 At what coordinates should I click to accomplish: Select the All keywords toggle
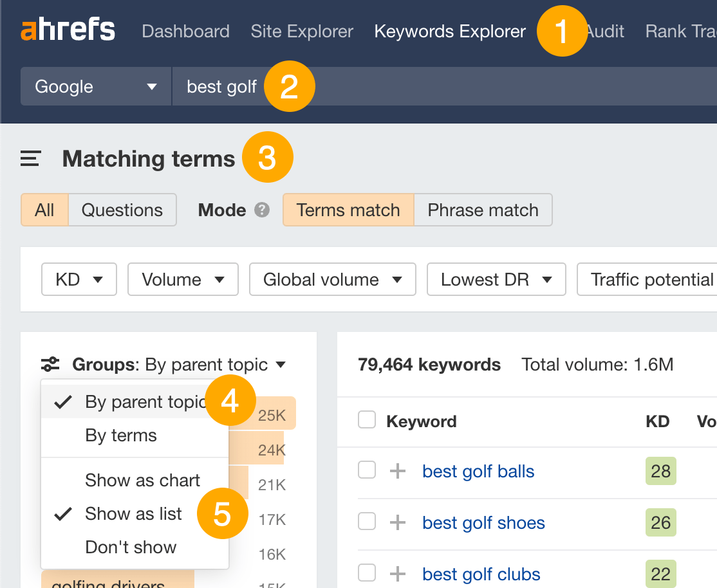pos(44,210)
